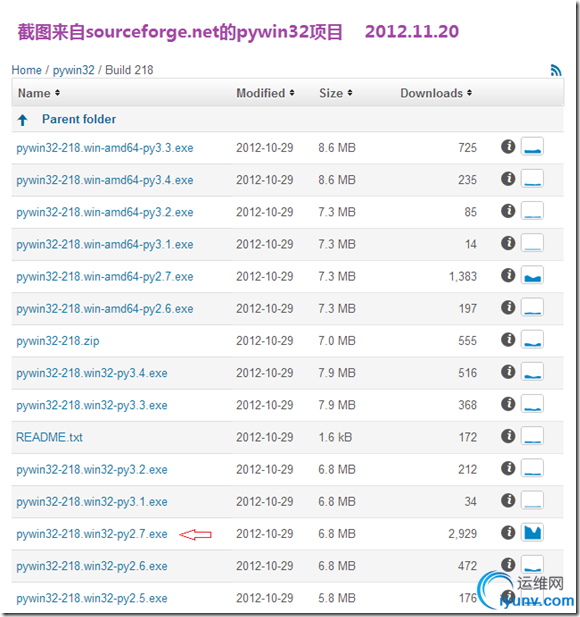Download the pywin32-218.zip archive

tap(58, 341)
